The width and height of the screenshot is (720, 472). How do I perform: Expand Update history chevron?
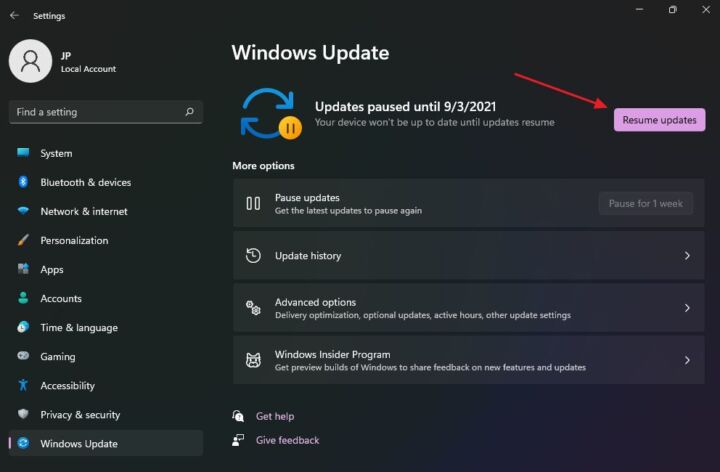click(687, 256)
